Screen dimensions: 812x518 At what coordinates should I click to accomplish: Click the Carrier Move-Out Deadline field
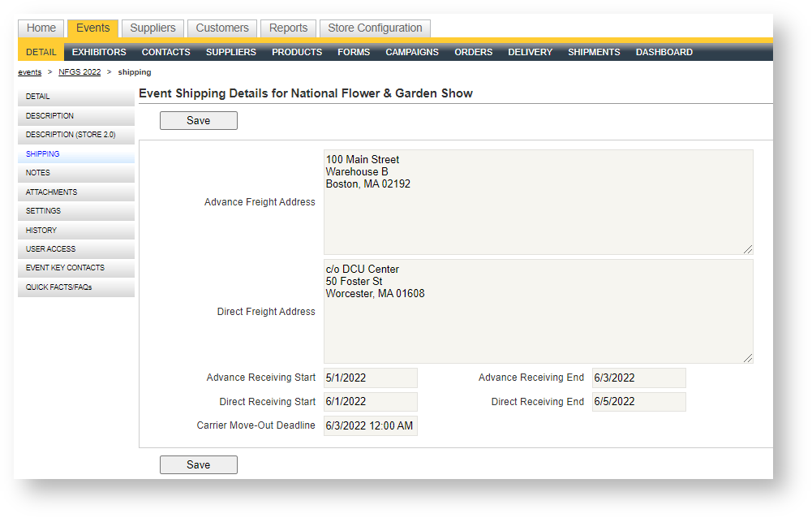(x=370, y=425)
